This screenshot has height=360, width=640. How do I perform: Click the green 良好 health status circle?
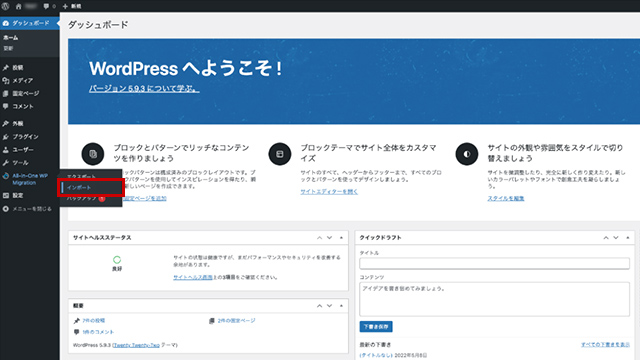pyautogui.click(x=117, y=260)
